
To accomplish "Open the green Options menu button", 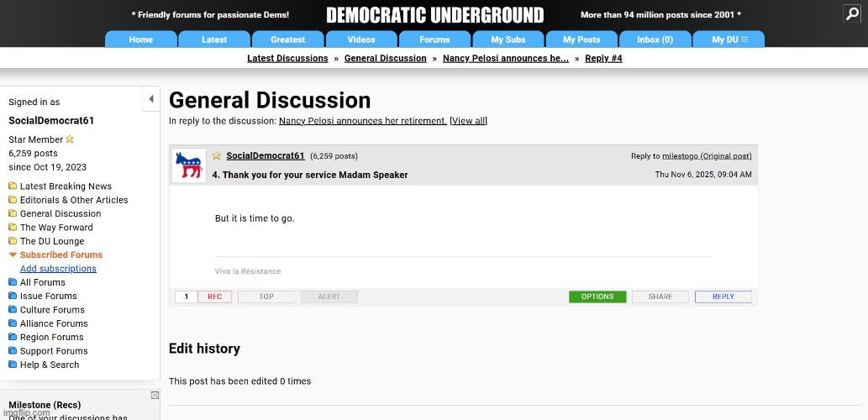I will 597,297.
